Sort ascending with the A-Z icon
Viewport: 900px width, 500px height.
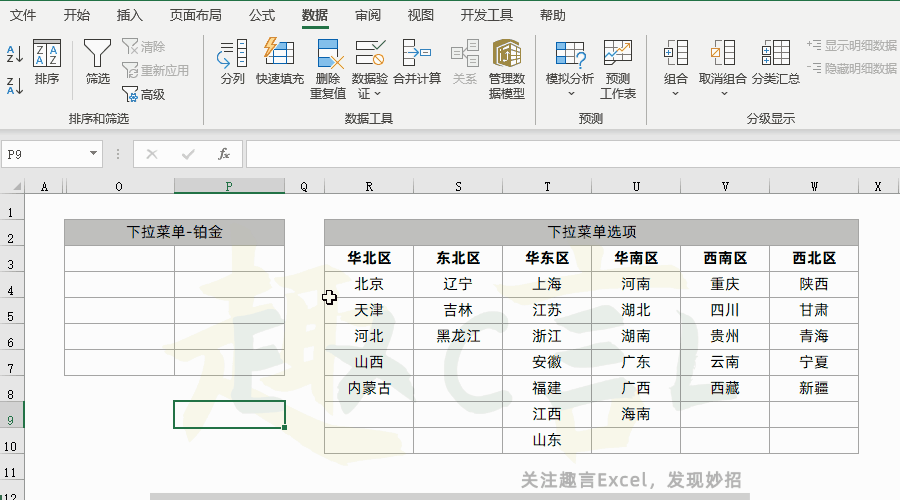[14, 55]
